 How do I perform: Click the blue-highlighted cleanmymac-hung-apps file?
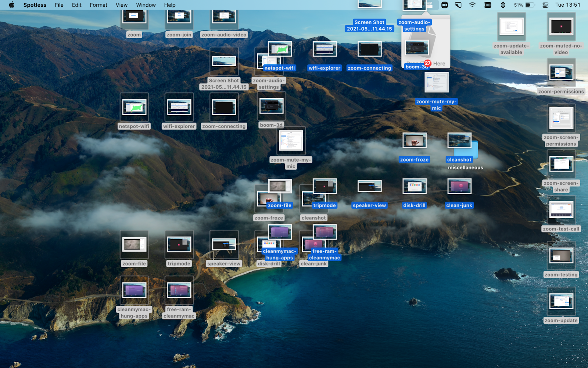click(280, 232)
